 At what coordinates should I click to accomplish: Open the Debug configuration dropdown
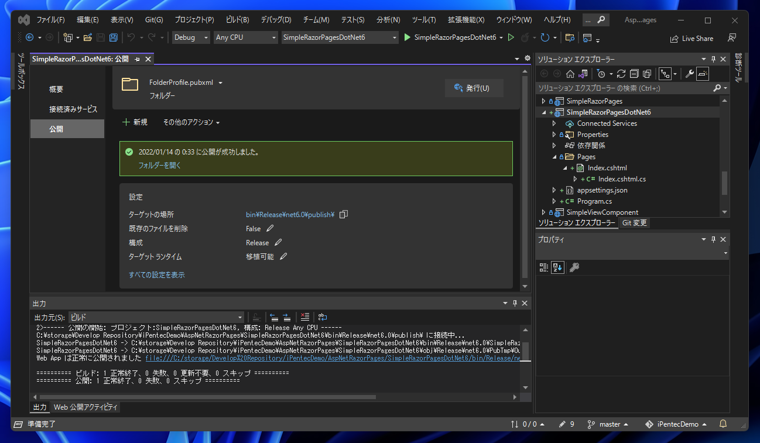click(x=191, y=37)
